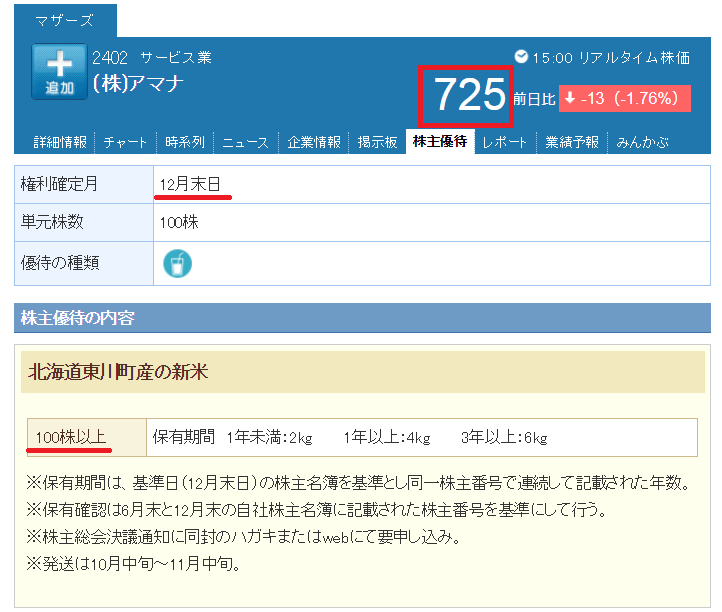Open the チャート tab
The height and width of the screenshot is (612, 722).
pos(125,142)
